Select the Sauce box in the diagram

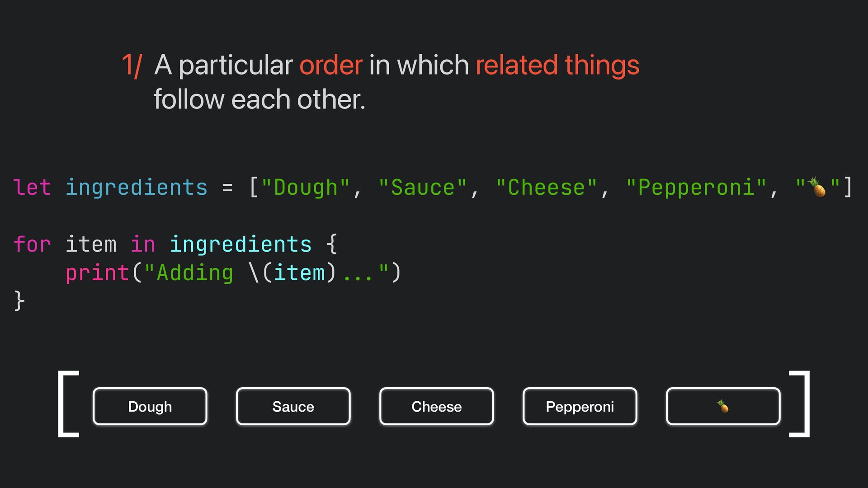293,406
